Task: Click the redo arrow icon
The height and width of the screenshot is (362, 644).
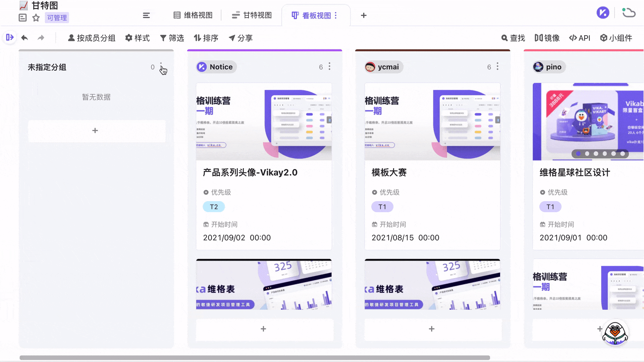Action: 41,38
